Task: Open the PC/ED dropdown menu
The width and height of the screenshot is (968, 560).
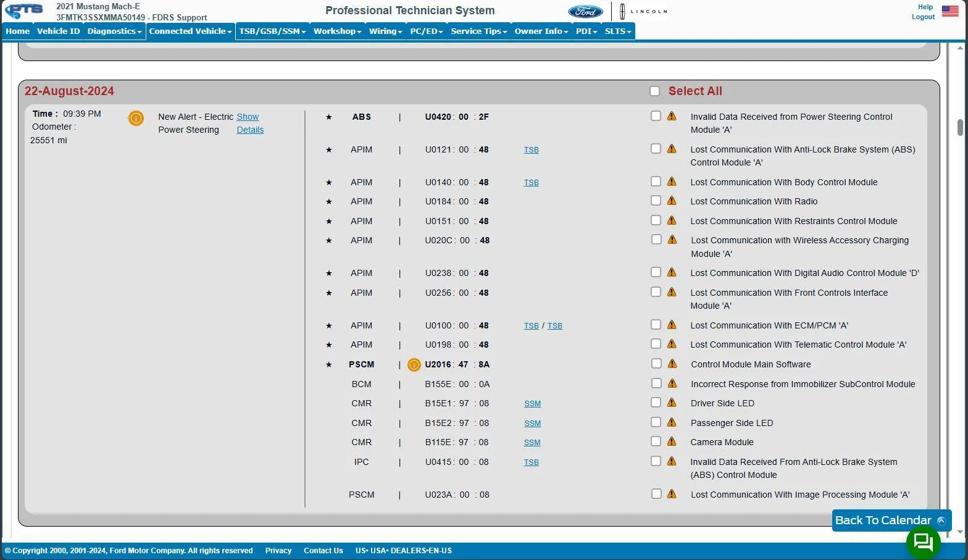Action: click(427, 31)
